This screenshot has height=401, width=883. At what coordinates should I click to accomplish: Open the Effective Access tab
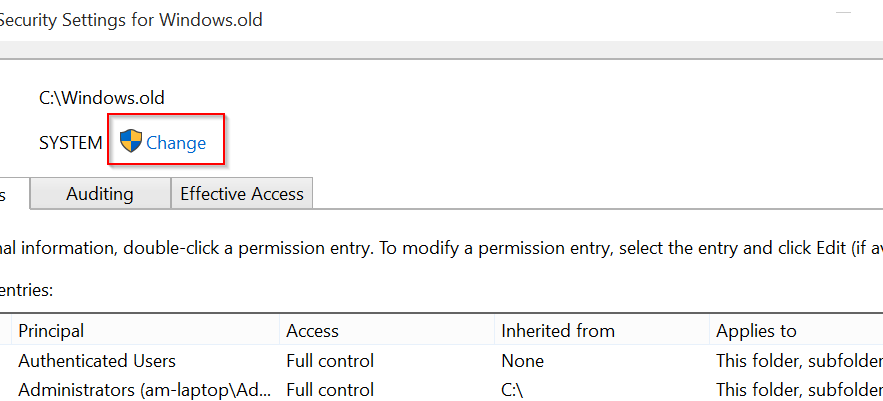pos(242,194)
